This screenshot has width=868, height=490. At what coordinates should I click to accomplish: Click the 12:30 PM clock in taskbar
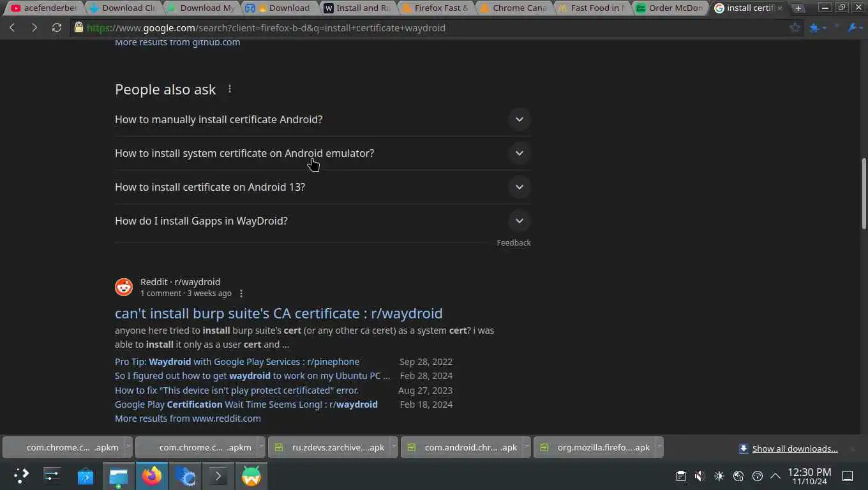click(809, 476)
